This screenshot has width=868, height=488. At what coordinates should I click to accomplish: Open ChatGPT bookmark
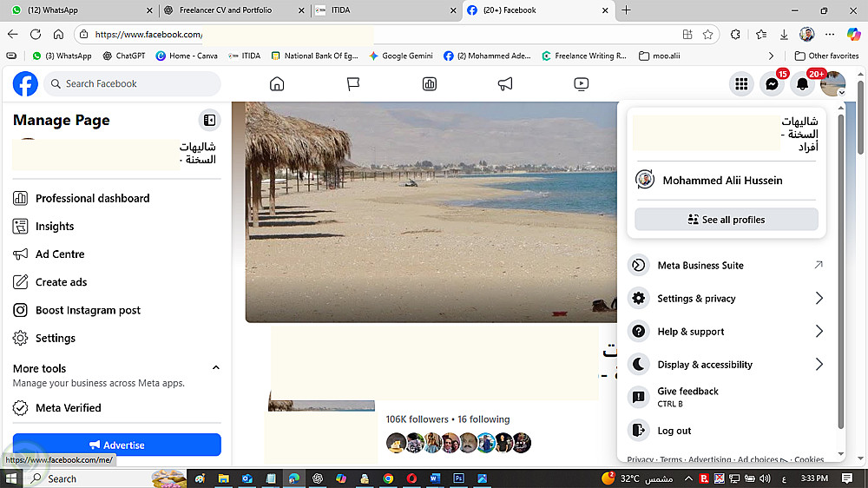tap(124, 56)
